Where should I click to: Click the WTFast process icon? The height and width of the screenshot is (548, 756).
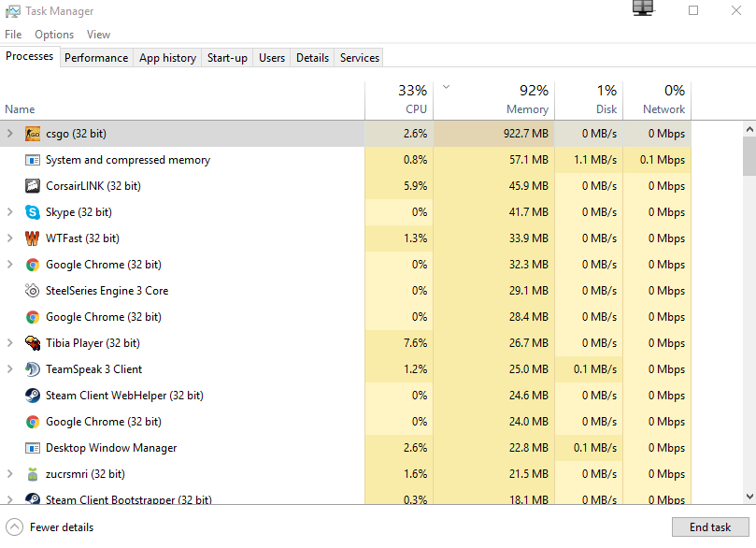(x=33, y=238)
